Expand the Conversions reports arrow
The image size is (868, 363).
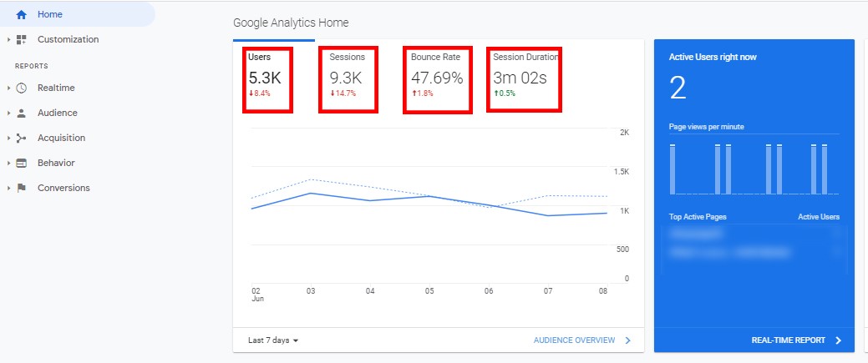point(9,188)
